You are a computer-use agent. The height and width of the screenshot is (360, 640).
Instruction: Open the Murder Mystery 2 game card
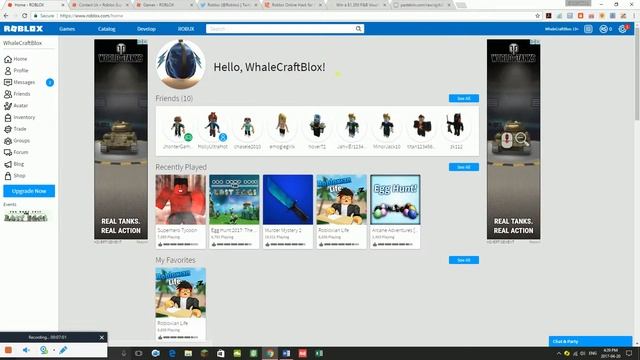pos(288,211)
